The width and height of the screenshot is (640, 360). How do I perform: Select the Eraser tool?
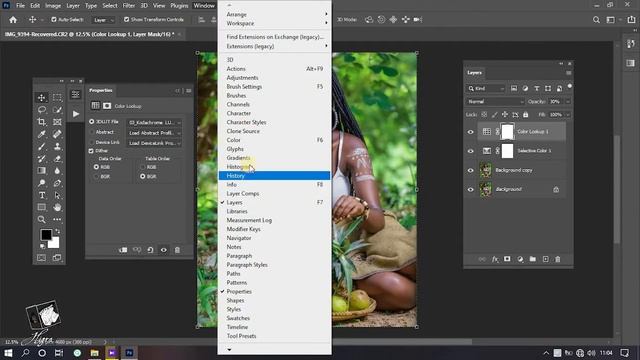click(x=57, y=158)
